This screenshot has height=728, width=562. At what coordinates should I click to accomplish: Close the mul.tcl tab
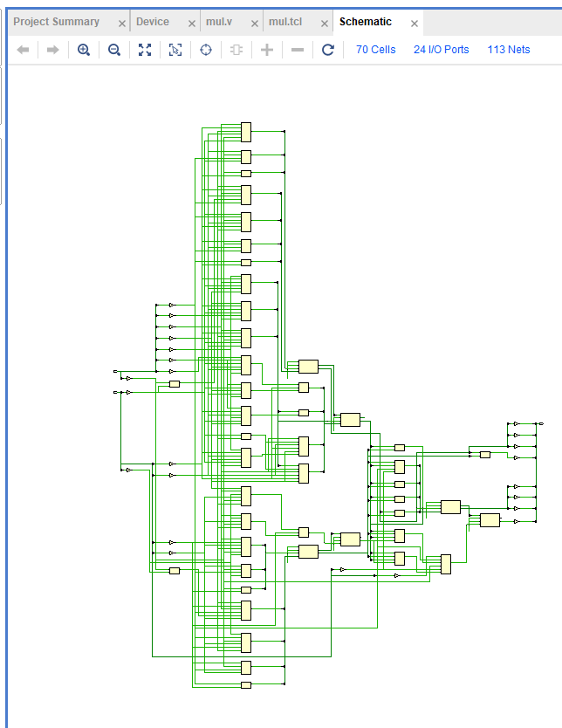coord(325,24)
